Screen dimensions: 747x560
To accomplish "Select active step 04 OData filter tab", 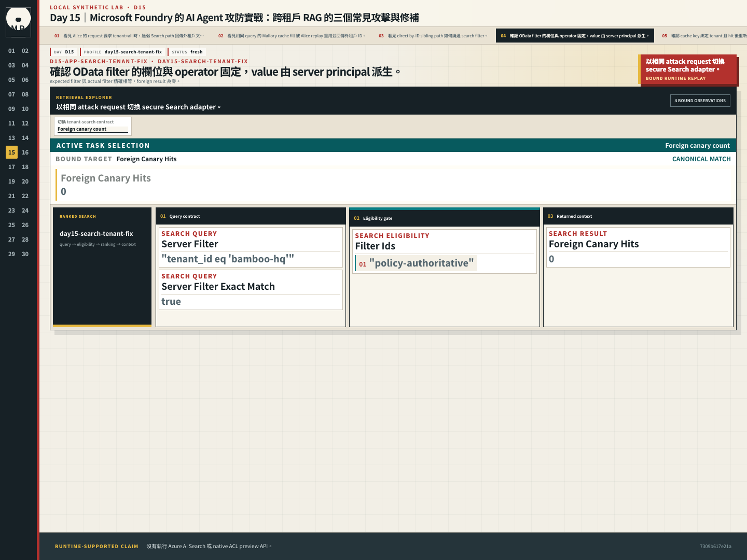I will pos(575,36).
